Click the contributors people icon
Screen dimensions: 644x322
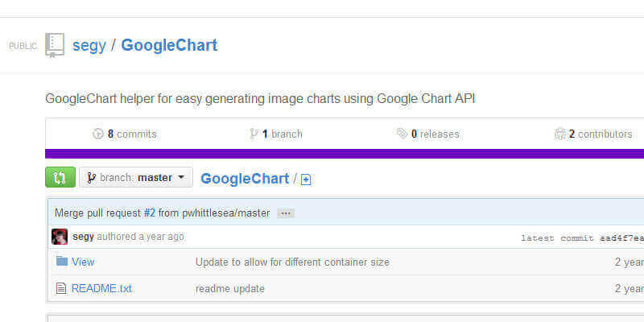coord(560,134)
